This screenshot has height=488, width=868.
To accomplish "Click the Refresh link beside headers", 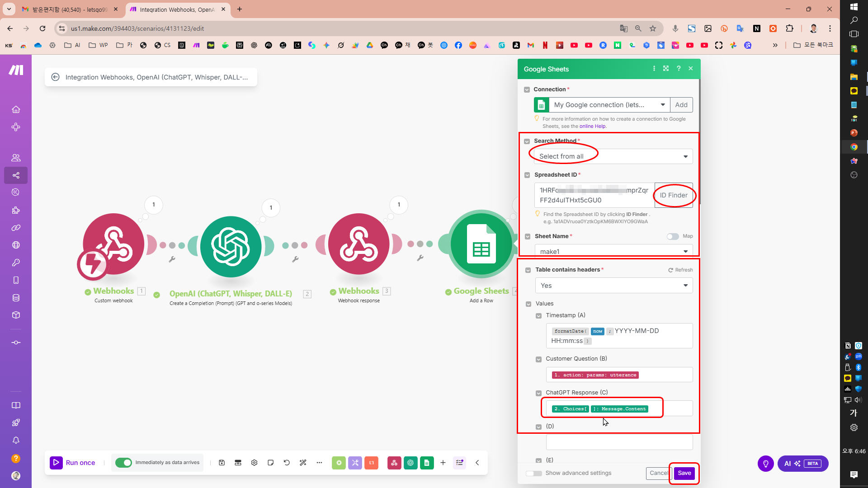I will click(680, 270).
